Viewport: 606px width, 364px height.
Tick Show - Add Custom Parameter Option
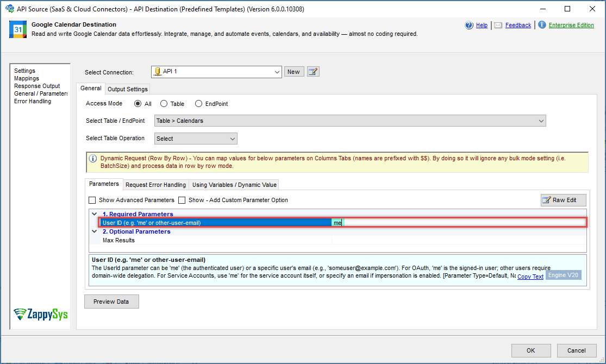point(182,200)
